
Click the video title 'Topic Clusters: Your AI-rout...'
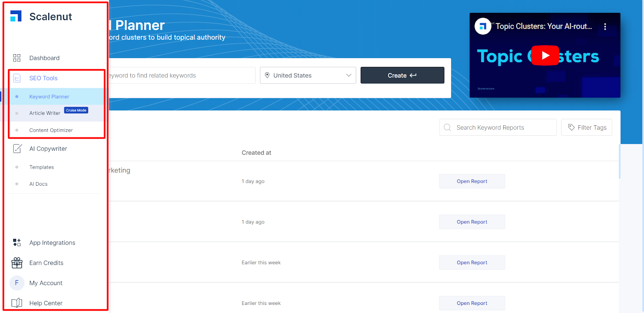544,26
